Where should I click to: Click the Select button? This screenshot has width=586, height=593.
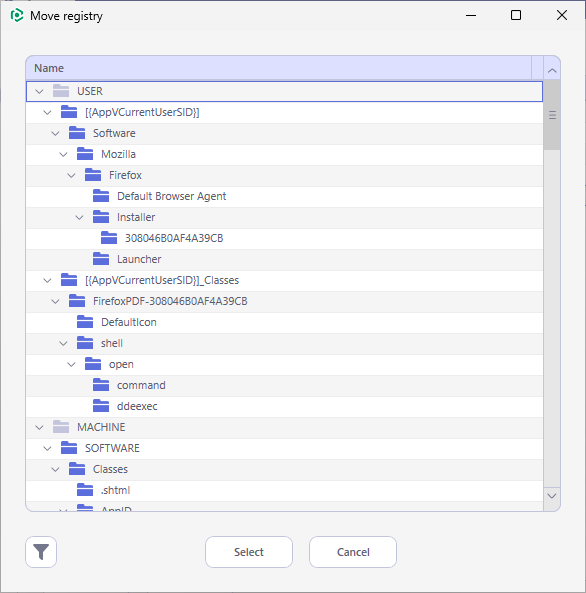point(249,552)
